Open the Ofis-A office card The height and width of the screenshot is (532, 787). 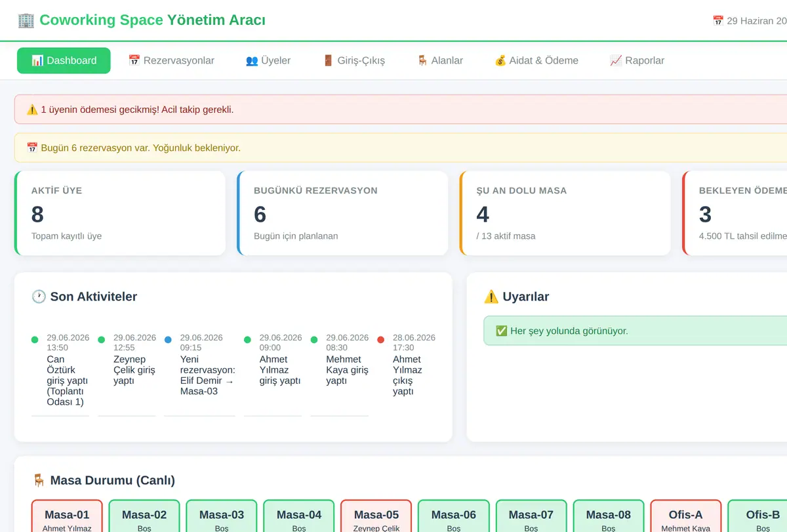pyautogui.click(x=685, y=516)
